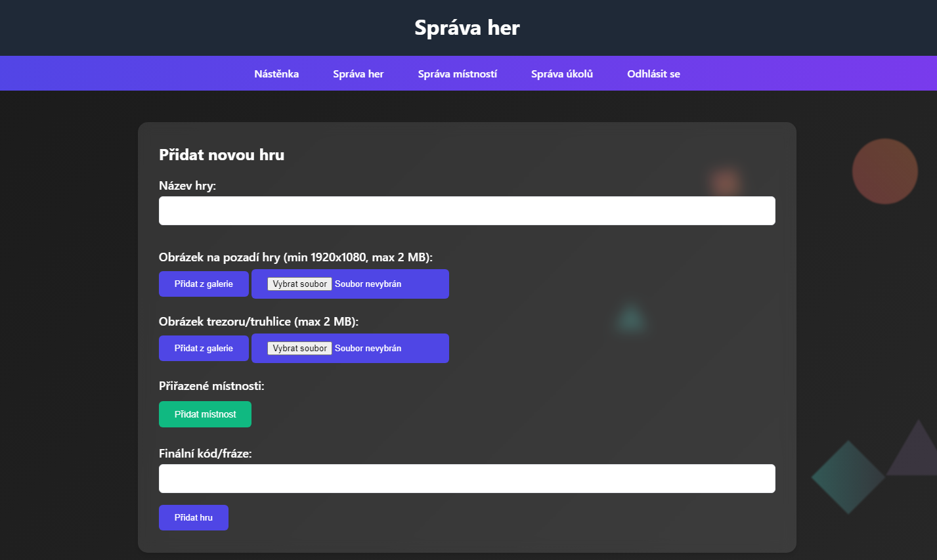Click the Správa her page title header
Screen dimensions: 937x560
click(467, 28)
